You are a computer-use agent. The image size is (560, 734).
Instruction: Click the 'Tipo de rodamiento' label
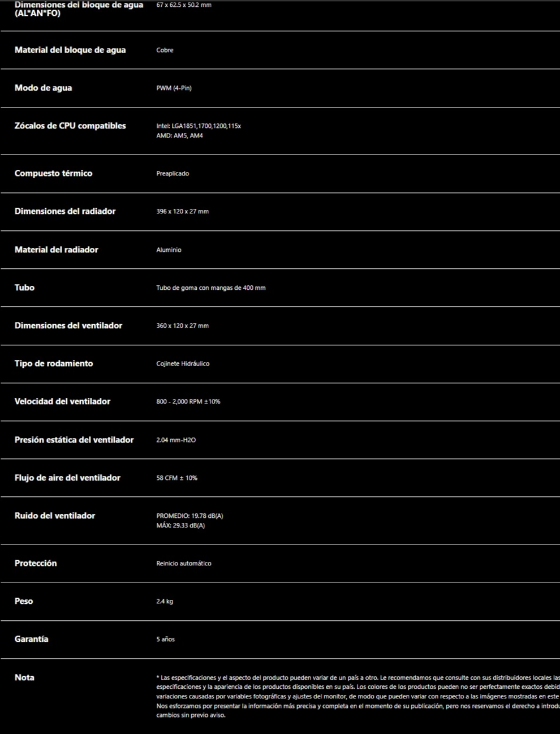(x=54, y=363)
